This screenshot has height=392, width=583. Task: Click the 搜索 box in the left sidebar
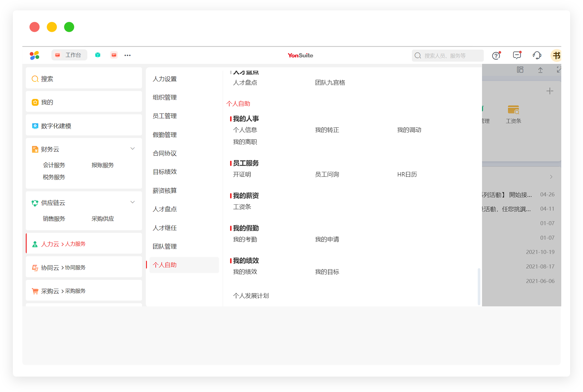coord(84,79)
